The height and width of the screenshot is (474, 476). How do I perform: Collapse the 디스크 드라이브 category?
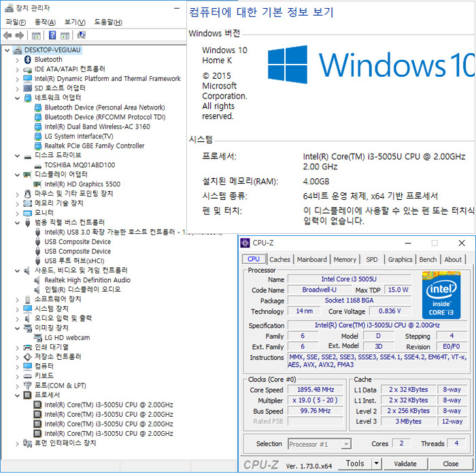coord(17,156)
